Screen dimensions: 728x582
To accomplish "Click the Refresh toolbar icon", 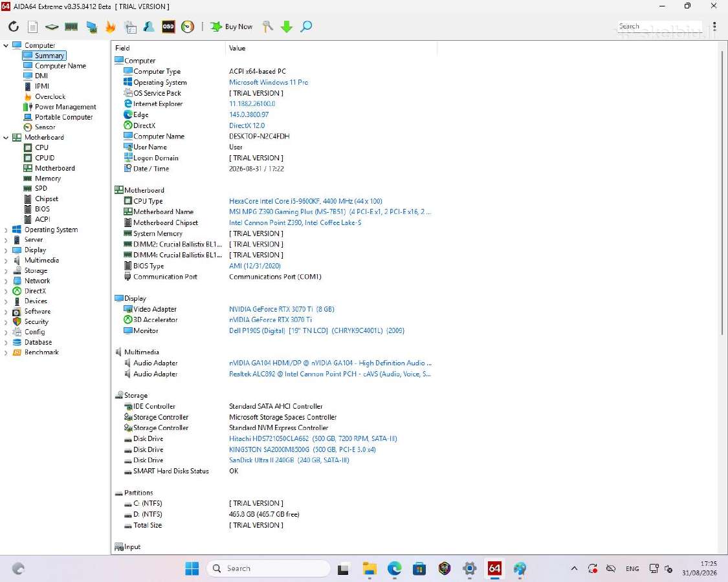I will click(14, 27).
